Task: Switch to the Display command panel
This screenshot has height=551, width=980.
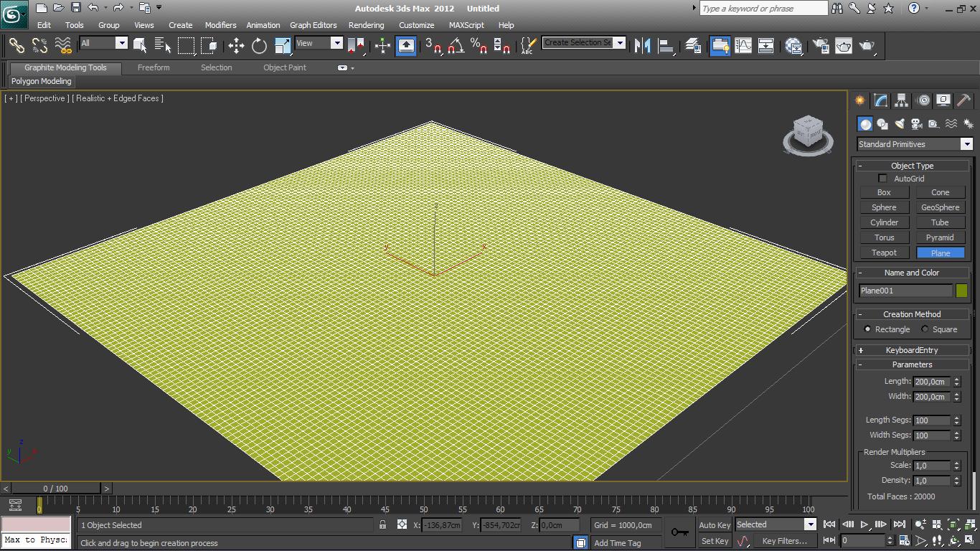Action: click(x=943, y=100)
